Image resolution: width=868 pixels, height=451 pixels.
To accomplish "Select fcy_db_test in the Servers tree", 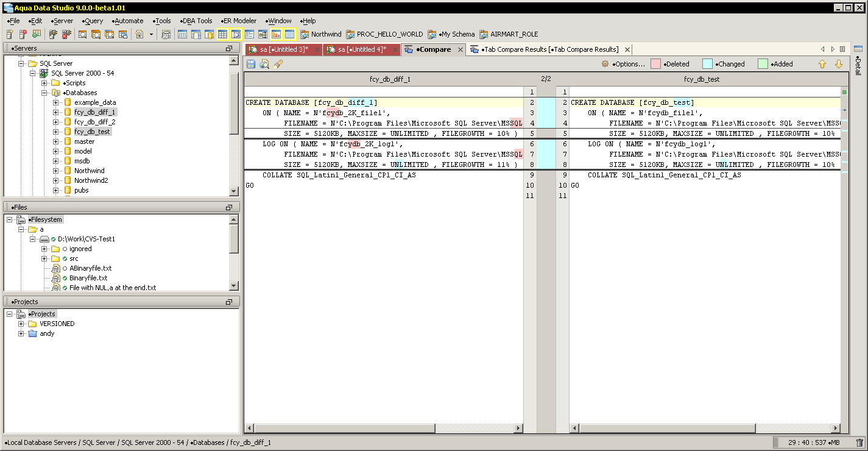I will 92,132.
